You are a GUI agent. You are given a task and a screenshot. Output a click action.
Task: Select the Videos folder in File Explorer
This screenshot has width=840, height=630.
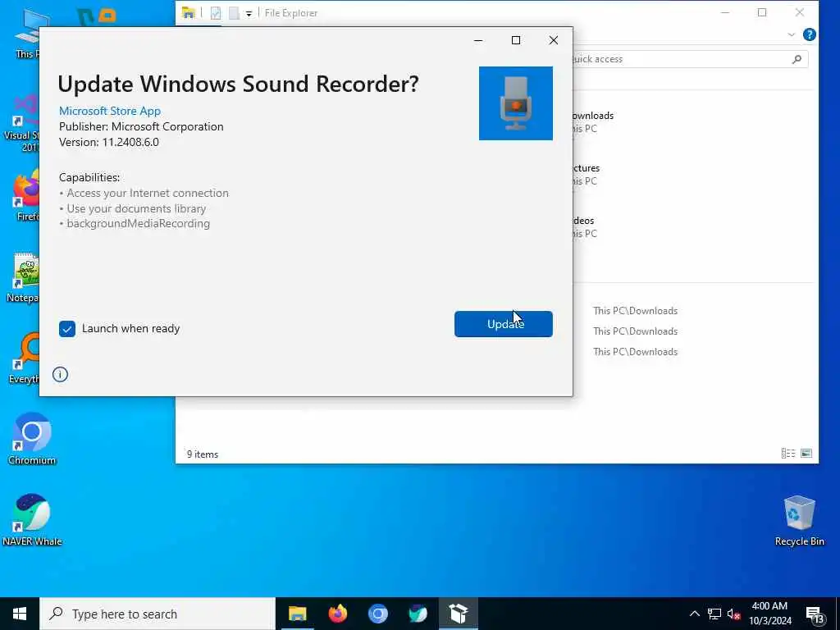pos(584,226)
